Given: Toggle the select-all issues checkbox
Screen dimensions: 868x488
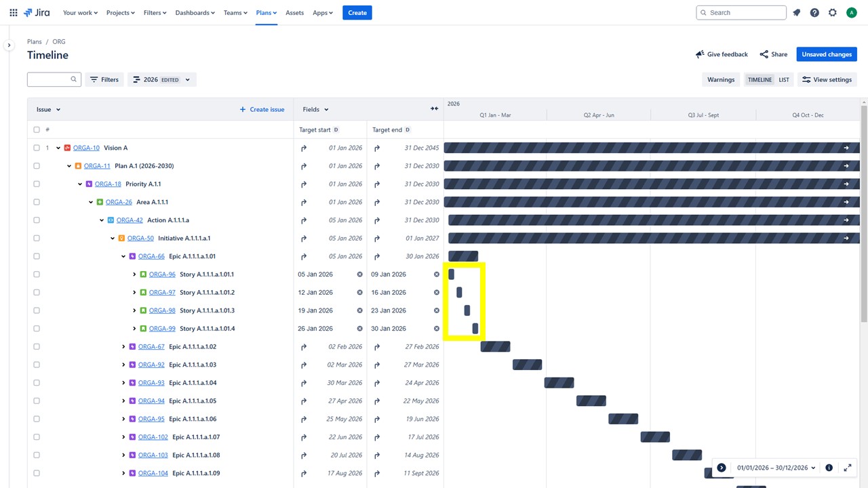Looking at the screenshot, I should tap(37, 129).
